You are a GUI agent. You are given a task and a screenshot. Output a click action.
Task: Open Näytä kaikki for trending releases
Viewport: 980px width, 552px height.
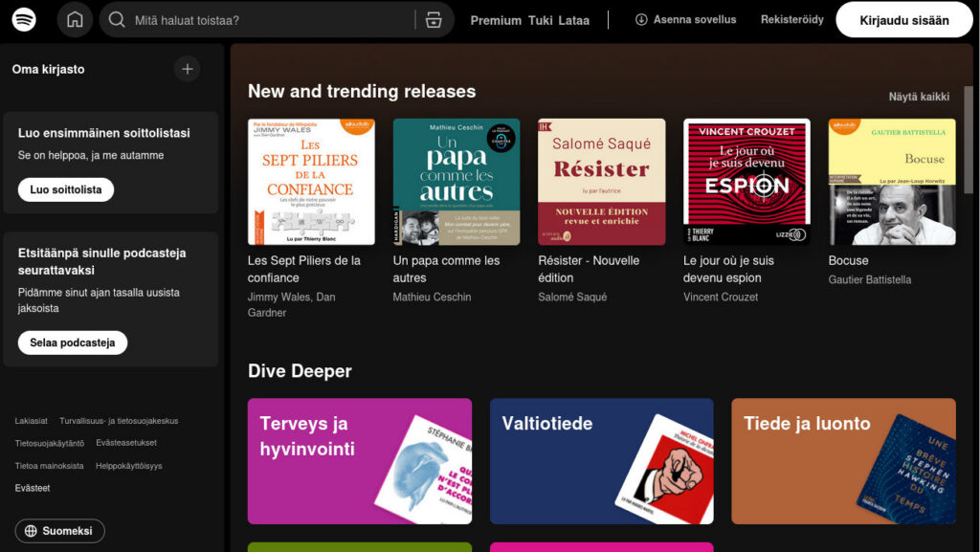click(917, 99)
